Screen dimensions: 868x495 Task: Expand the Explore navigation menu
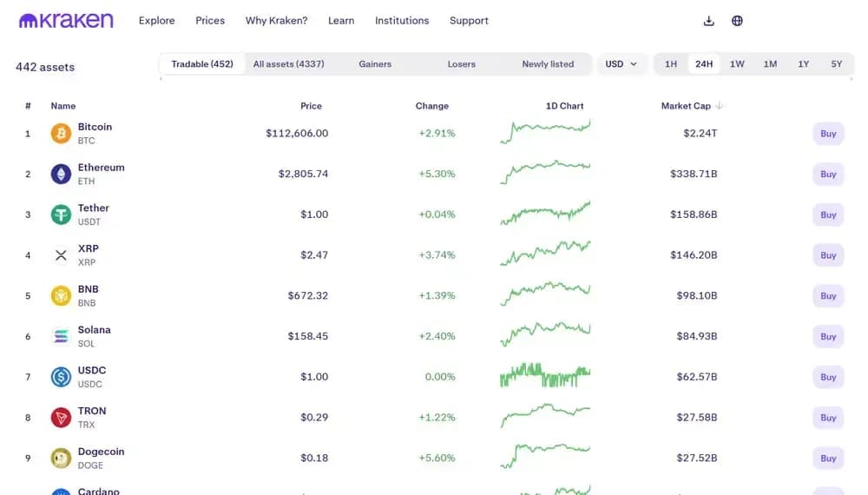(x=156, y=21)
